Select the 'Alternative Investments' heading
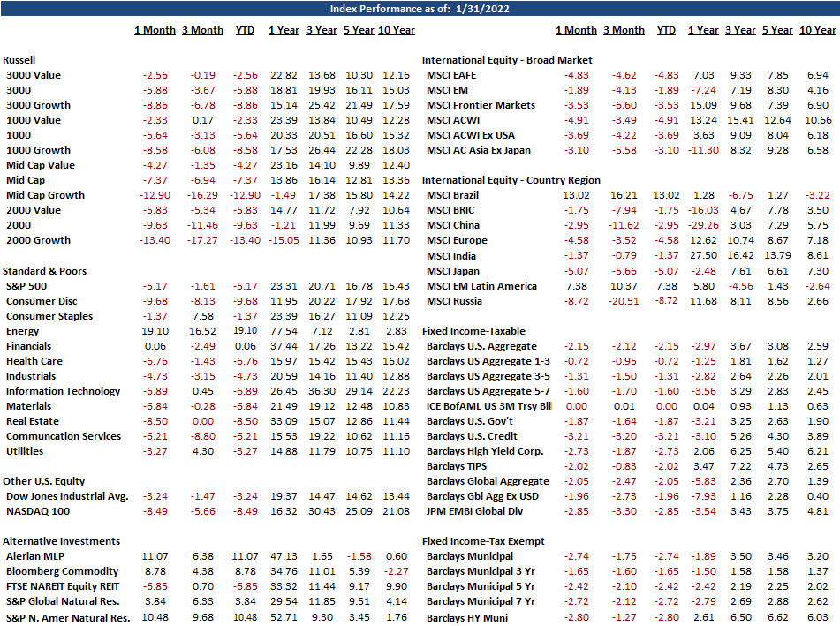This screenshot has height=626, width=840. coord(62,541)
